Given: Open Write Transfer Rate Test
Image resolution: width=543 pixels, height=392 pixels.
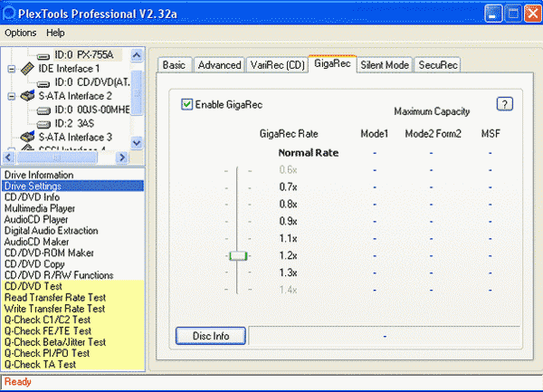Looking at the screenshot, I should pos(72,308).
